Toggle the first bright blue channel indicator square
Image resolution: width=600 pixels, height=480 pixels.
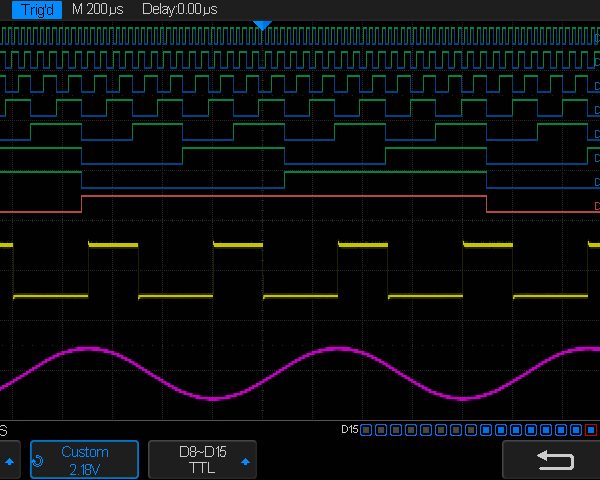[x=486, y=430]
